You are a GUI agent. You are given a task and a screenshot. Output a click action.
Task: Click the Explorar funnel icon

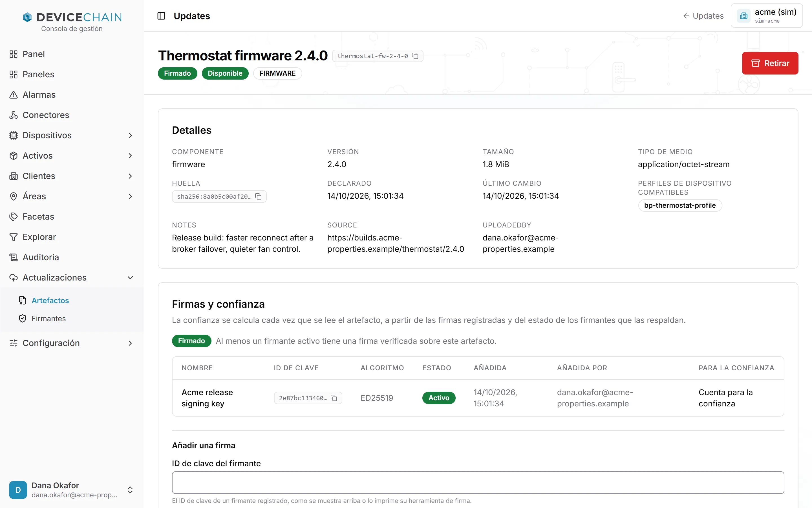point(14,237)
